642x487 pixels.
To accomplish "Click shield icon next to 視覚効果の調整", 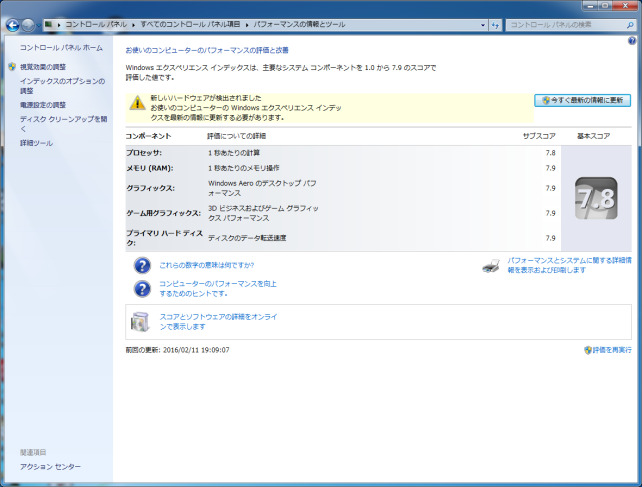I will [12, 66].
